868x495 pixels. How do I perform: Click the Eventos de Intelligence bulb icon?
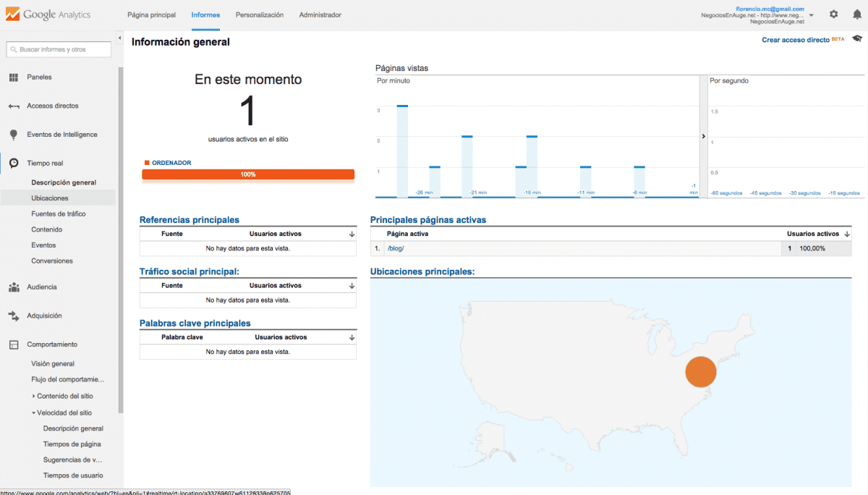(x=14, y=135)
